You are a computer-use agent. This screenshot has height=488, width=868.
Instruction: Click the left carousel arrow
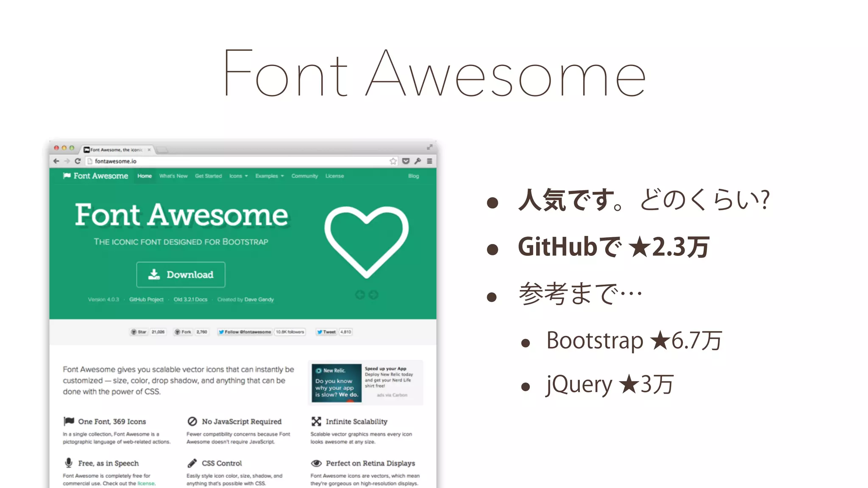[x=360, y=295]
